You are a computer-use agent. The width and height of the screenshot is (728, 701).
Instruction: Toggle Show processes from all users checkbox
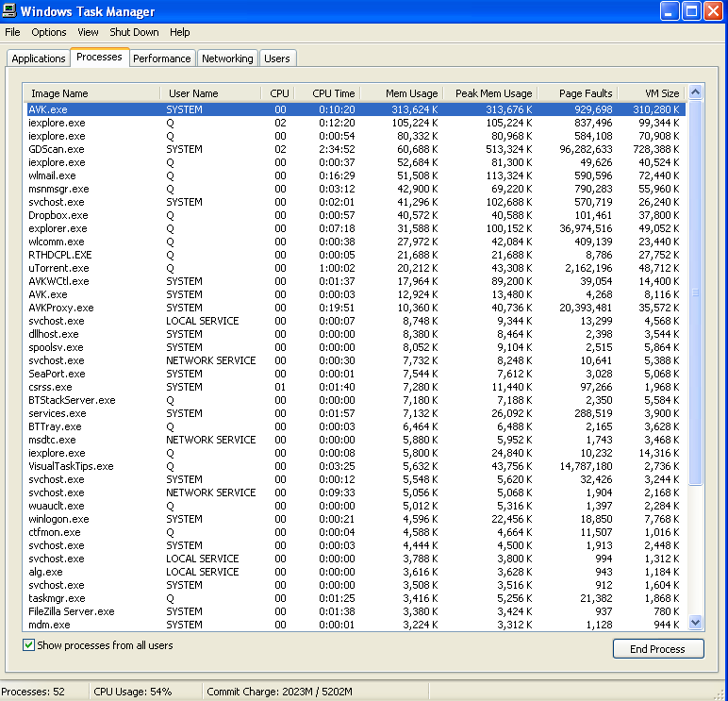28,644
